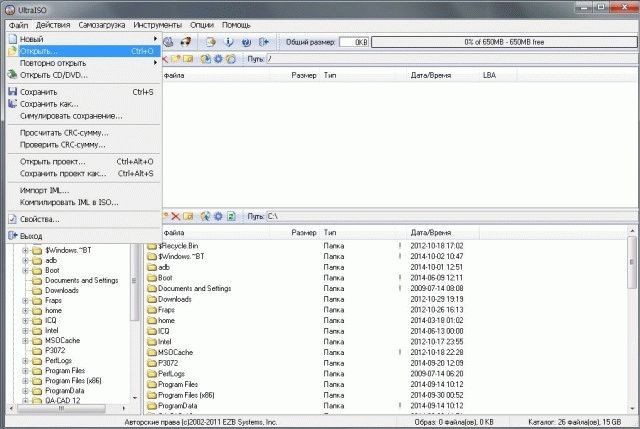Select Просчитать CRC-сумму... menu entry
640x429 pixels.
pyautogui.click(x=84, y=133)
